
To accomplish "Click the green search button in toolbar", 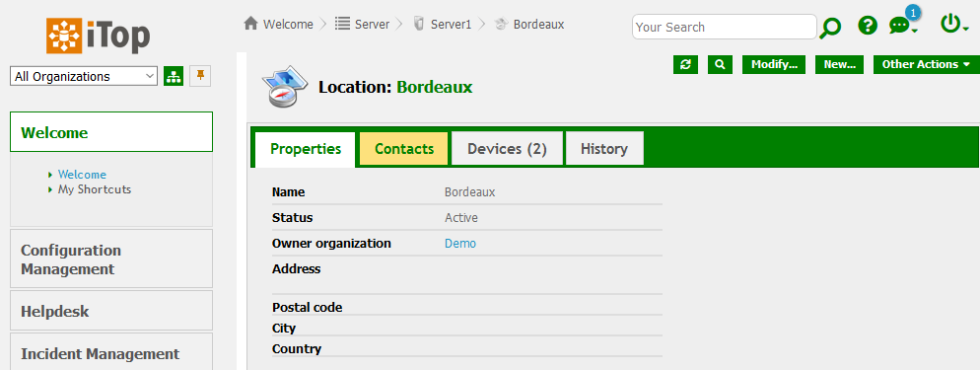I will pos(720,64).
